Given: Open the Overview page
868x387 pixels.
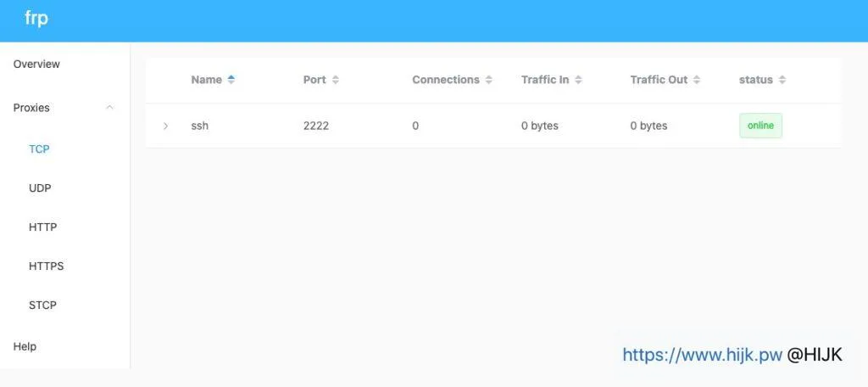Looking at the screenshot, I should (36, 64).
